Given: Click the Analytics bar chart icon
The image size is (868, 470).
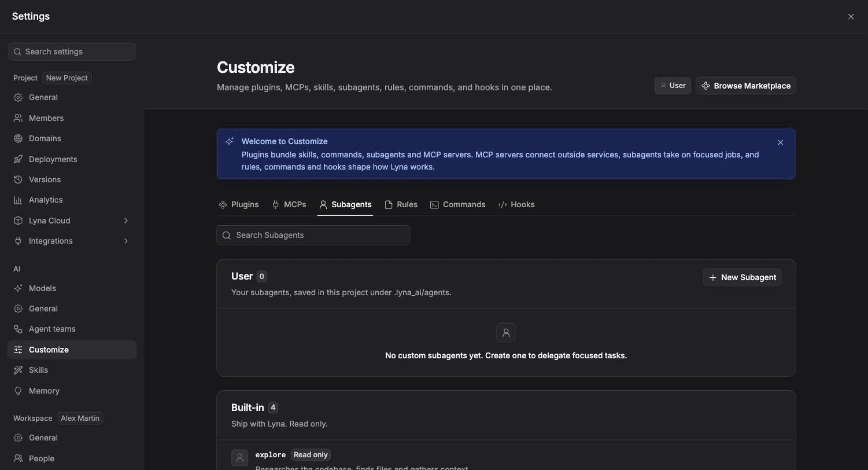Looking at the screenshot, I should tap(18, 200).
